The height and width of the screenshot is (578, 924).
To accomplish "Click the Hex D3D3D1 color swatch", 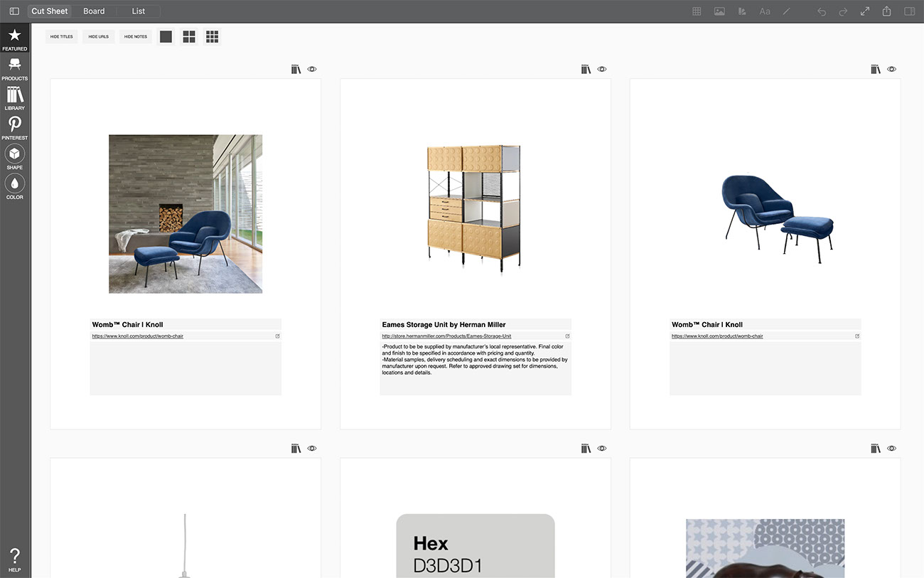I will coord(475,546).
